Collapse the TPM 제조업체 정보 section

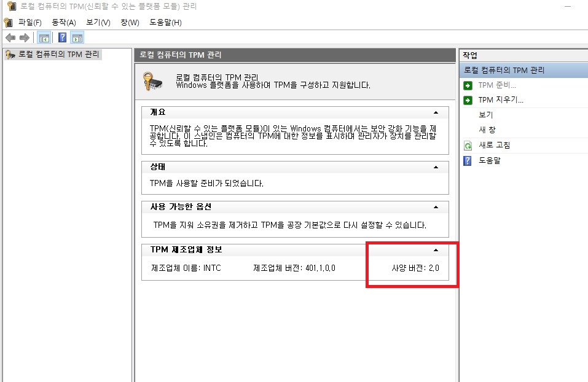(x=436, y=250)
